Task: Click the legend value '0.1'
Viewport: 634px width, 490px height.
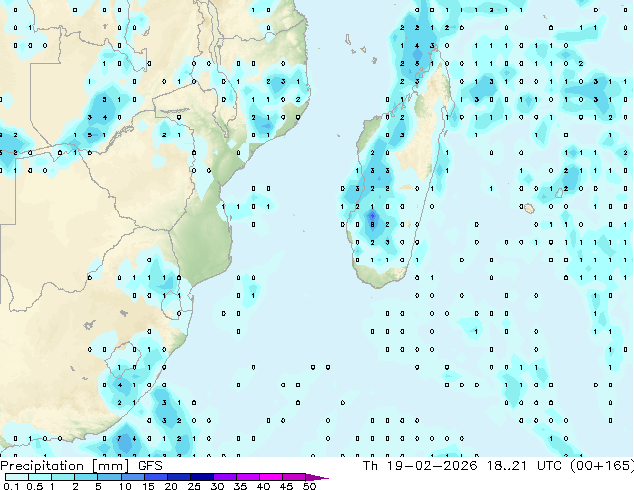Action: pos(11,486)
